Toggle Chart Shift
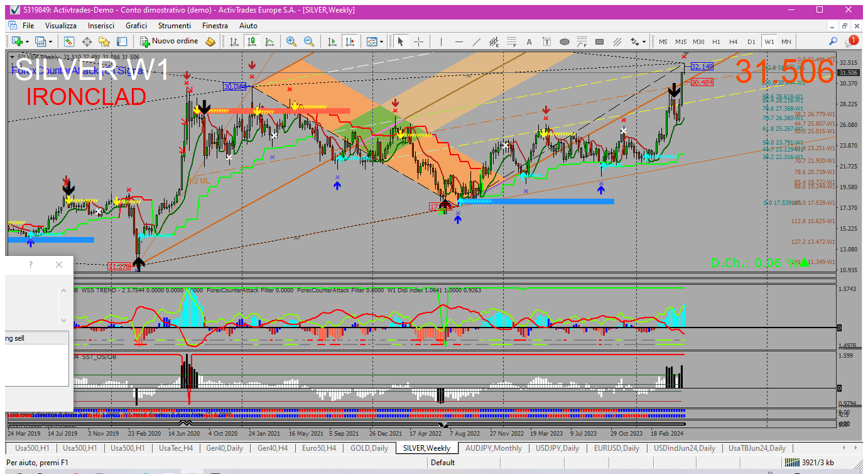 click(x=350, y=41)
